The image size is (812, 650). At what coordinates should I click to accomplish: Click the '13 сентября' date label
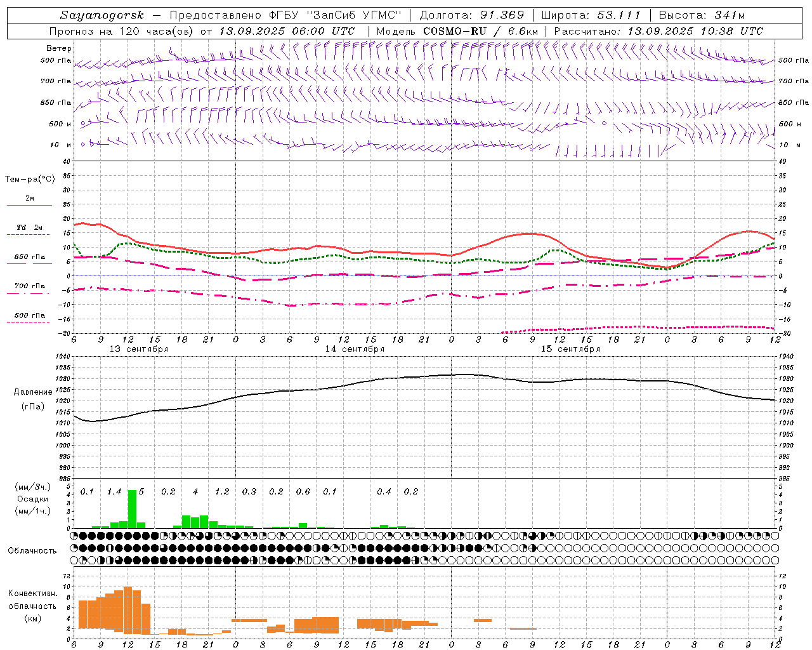point(139,349)
